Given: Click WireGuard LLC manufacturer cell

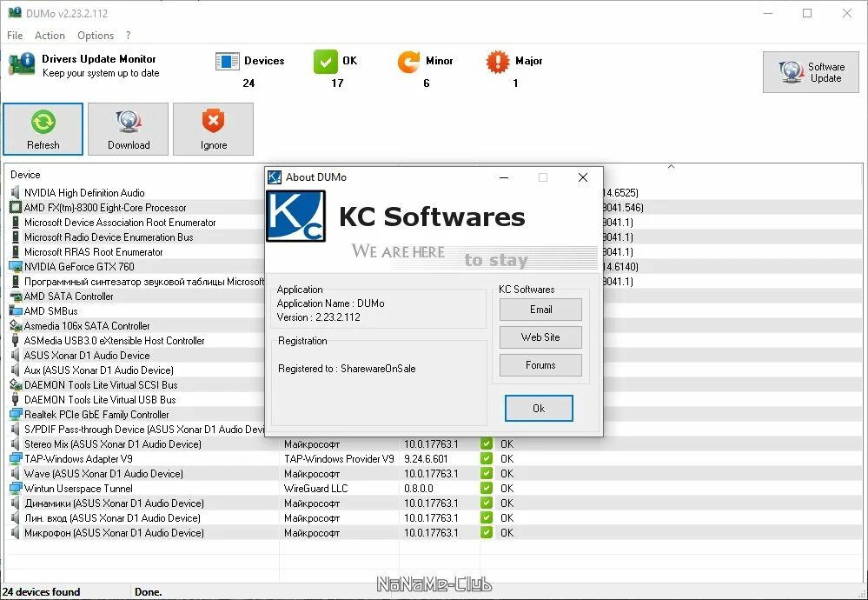Looking at the screenshot, I should pyautogui.click(x=316, y=489).
